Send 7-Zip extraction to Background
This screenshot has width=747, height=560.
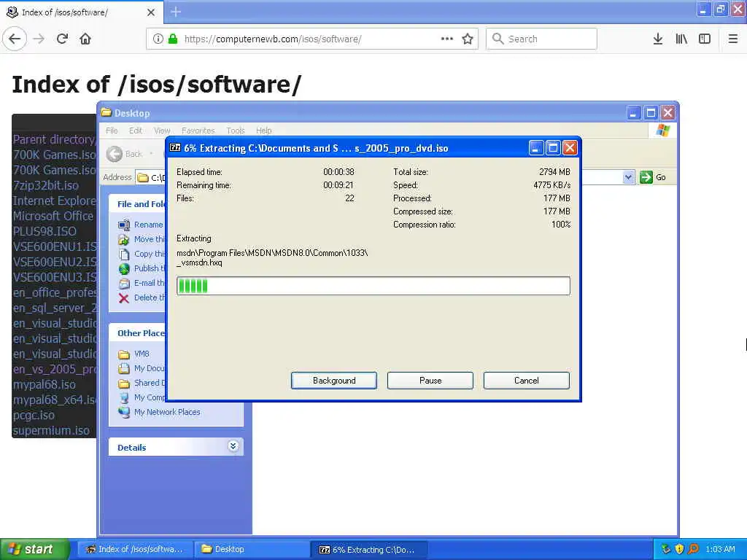point(334,381)
